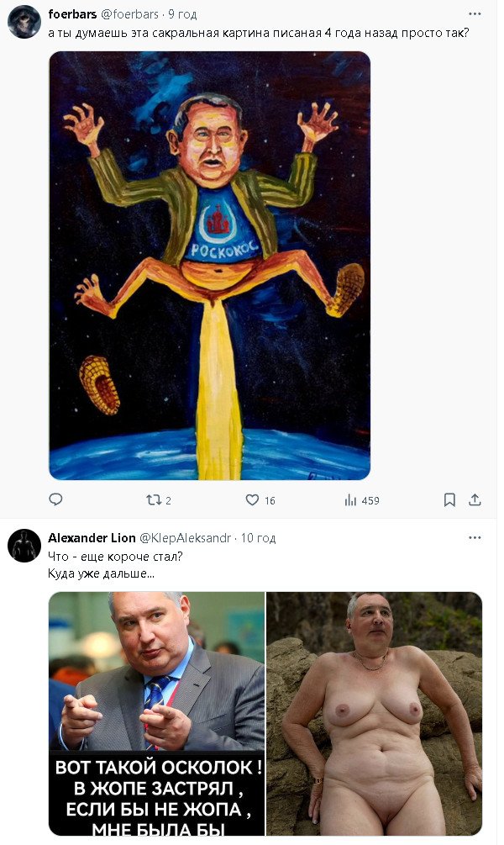
Task: Reply to the foerbars tweet
Action: tap(56, 499)
